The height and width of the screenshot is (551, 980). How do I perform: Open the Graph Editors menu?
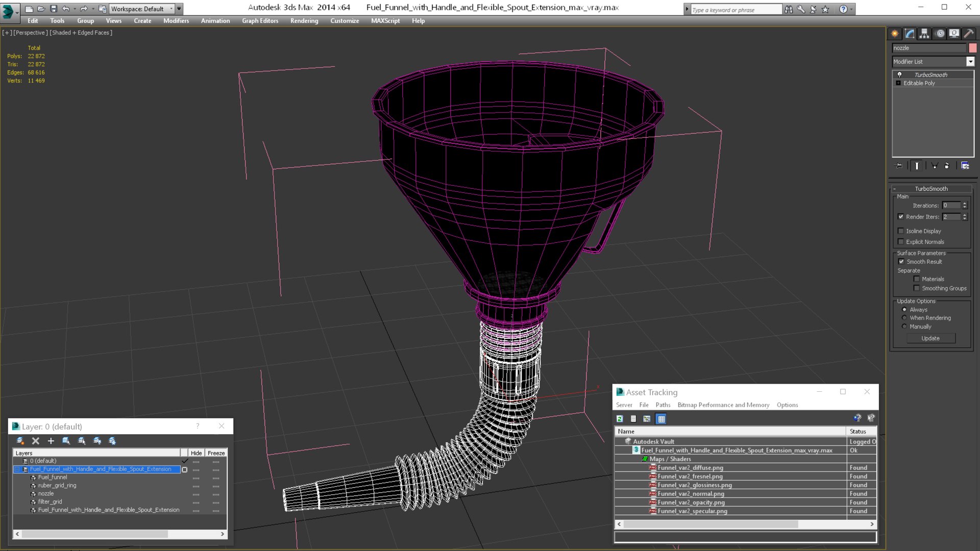tap(260, 21)
